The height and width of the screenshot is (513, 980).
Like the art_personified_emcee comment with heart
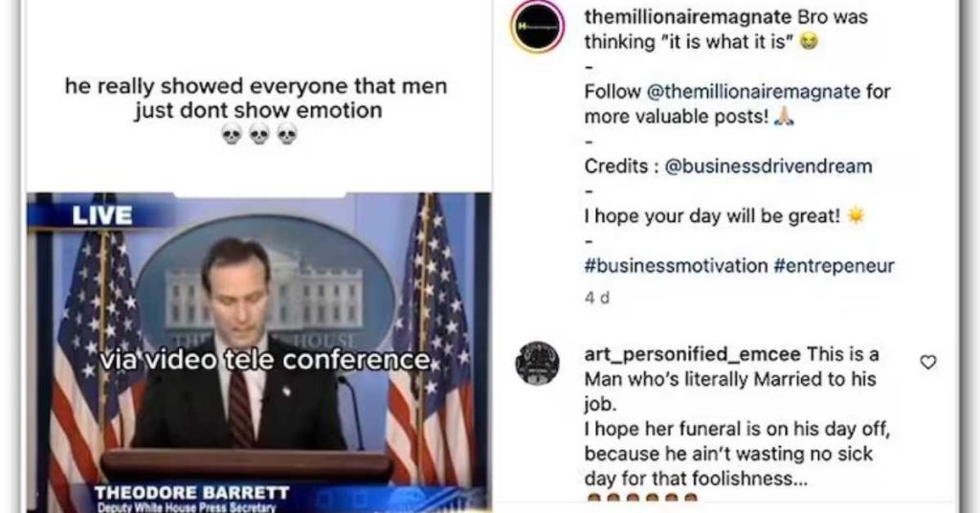(927, 363)
